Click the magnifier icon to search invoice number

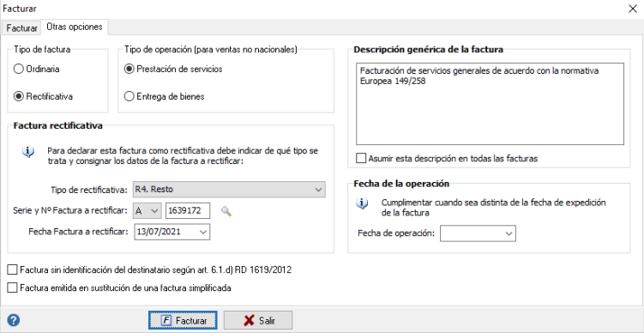click(226, 211)
